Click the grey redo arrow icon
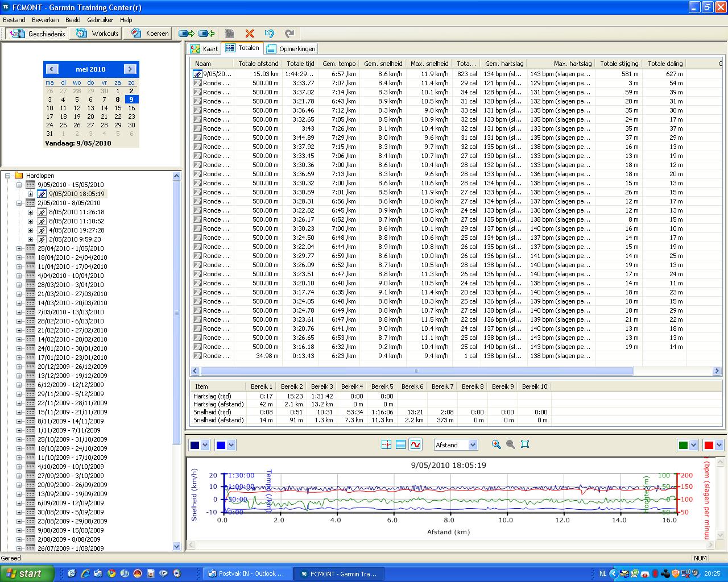The height and width of the screenshot is (582, 728). [x=289, y=34]
